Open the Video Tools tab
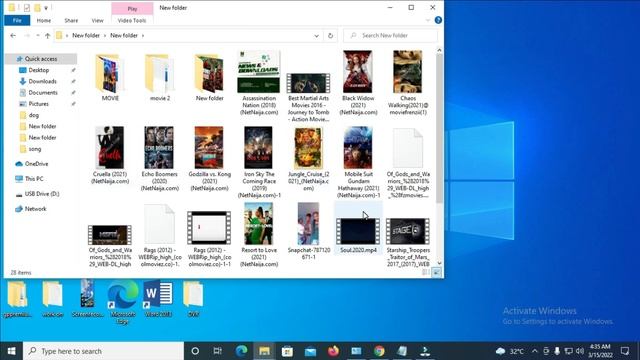This screenshot has width=640, height=360. click(x=132, y=20)
